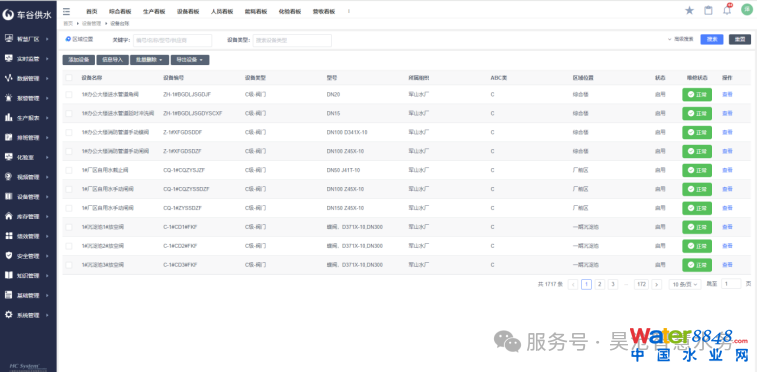Screen dimensions: 758x372
Task: Collapse the sidebar with the hamburger icon
Action: click(x=66, y=11)
